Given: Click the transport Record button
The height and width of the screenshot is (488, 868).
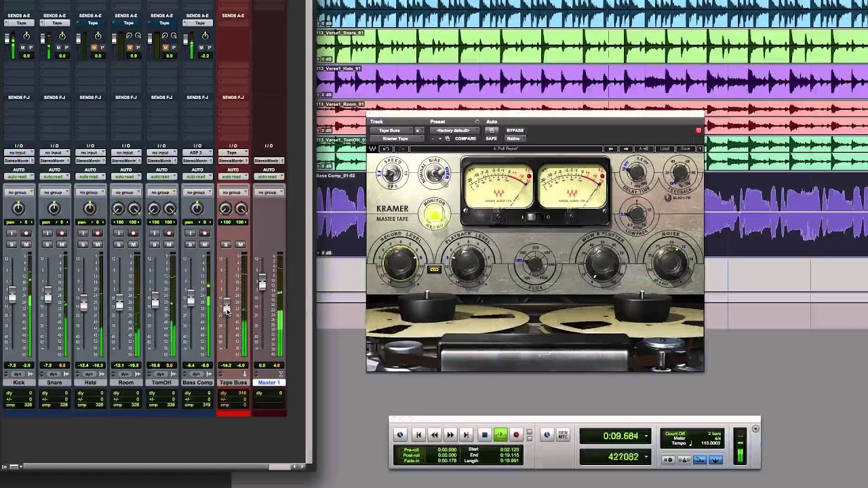Looking at the screenshot, I should click(x=516, y=434).
